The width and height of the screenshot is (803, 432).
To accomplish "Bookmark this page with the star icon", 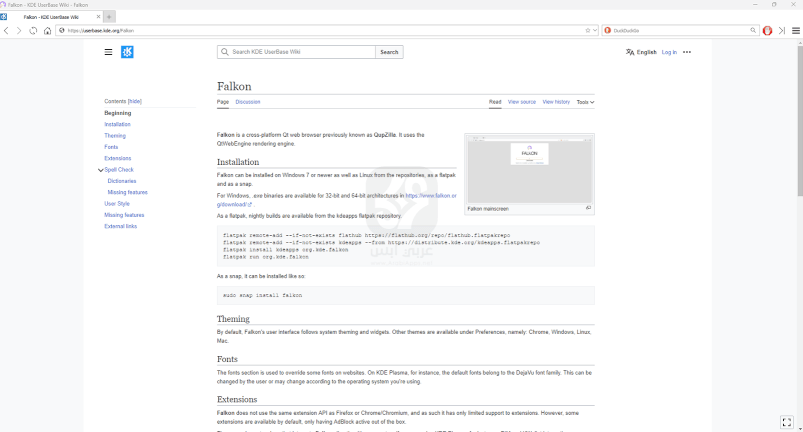I will (587, 31).
